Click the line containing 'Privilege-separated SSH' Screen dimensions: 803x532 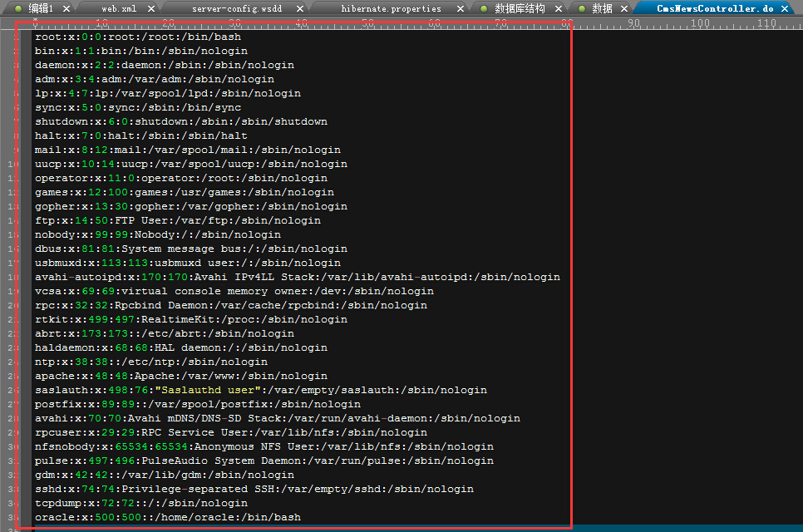coord(254,489)
